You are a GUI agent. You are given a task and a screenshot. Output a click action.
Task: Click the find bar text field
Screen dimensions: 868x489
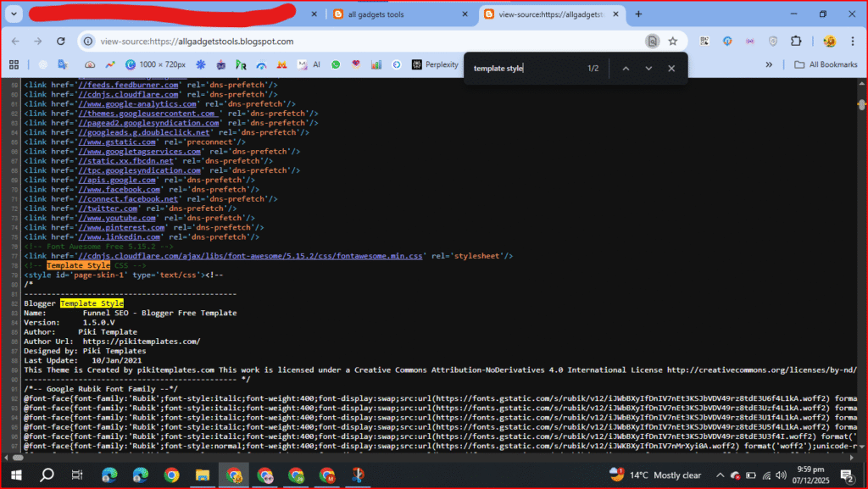[526, 69]
